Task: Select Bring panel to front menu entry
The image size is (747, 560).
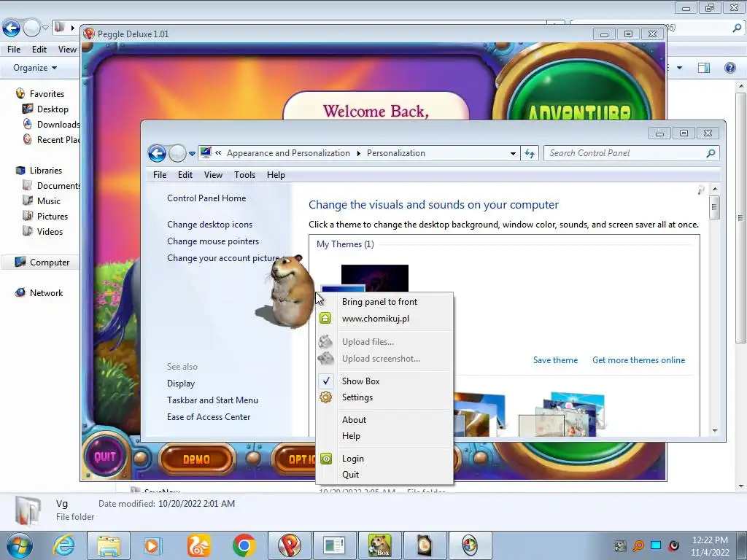Action: point(379,301)
